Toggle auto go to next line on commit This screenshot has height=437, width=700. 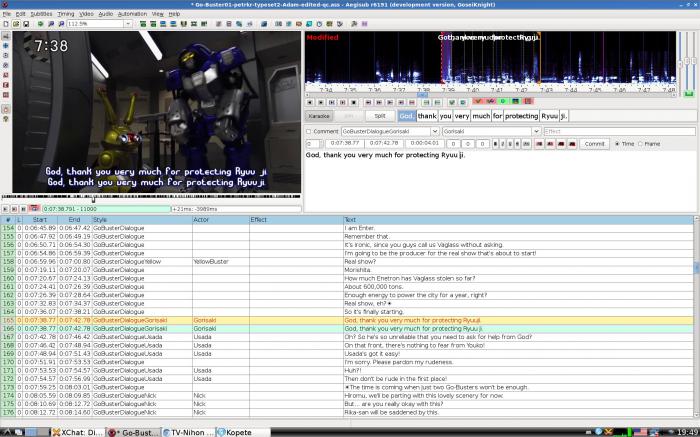[490, 101]
